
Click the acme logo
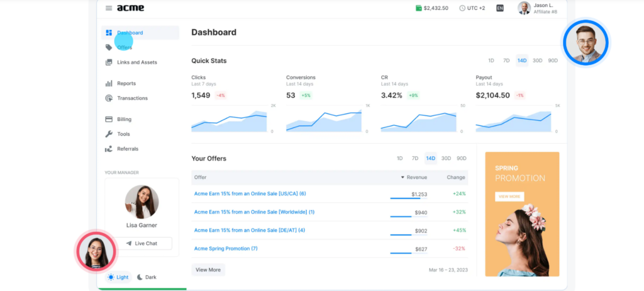click(131, 8)
